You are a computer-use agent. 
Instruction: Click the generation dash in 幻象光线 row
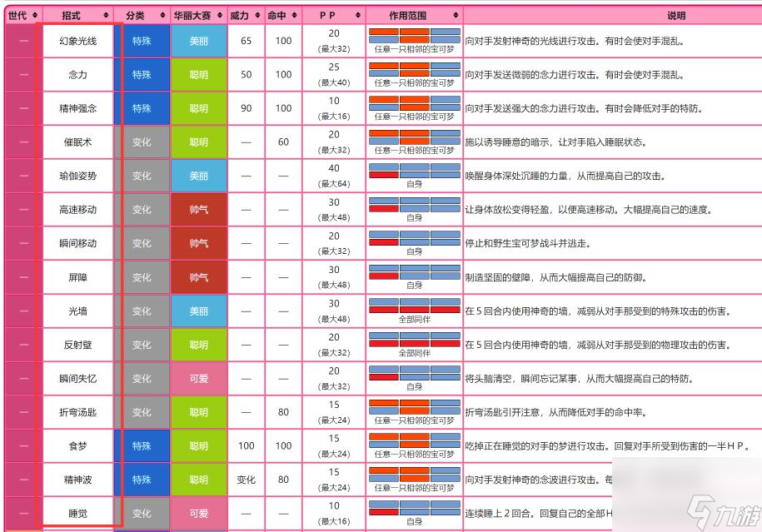click(x=24, y=42)
